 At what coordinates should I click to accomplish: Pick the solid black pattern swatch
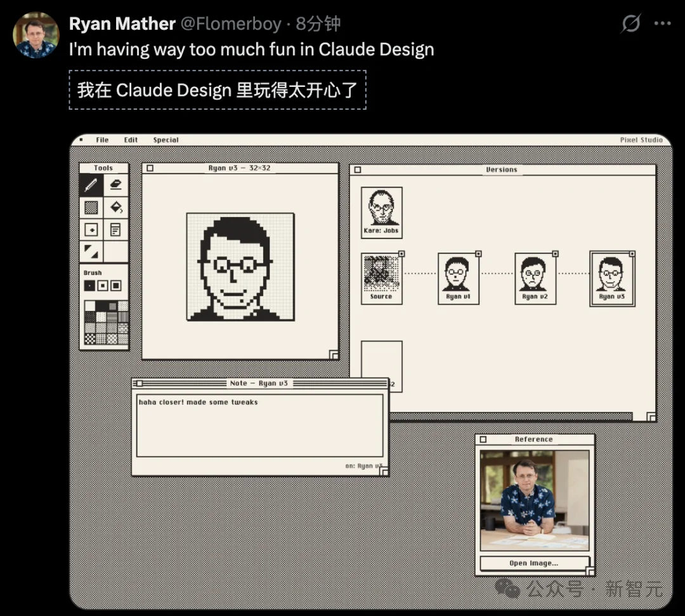coord(101,306)
